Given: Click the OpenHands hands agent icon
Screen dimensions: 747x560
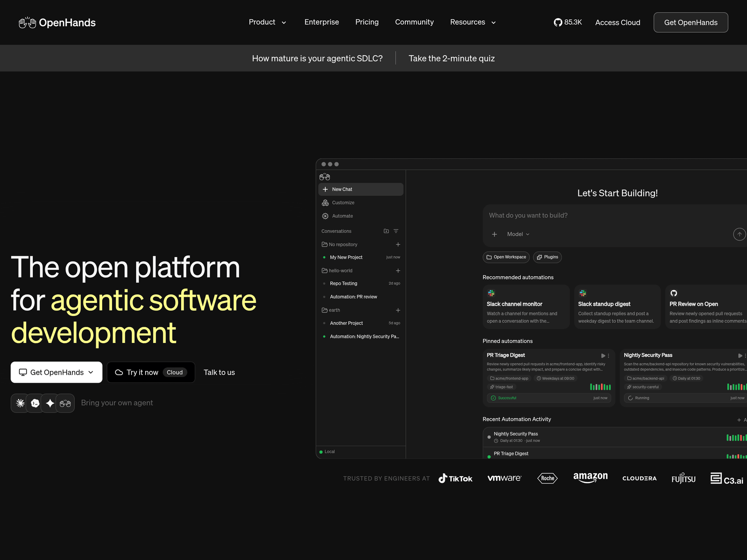Looking at the screenshot, I should click(x=65, y=403).
